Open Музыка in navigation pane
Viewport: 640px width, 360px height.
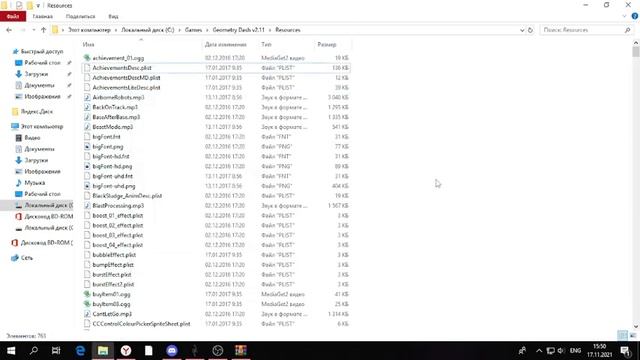click(35, 183)
